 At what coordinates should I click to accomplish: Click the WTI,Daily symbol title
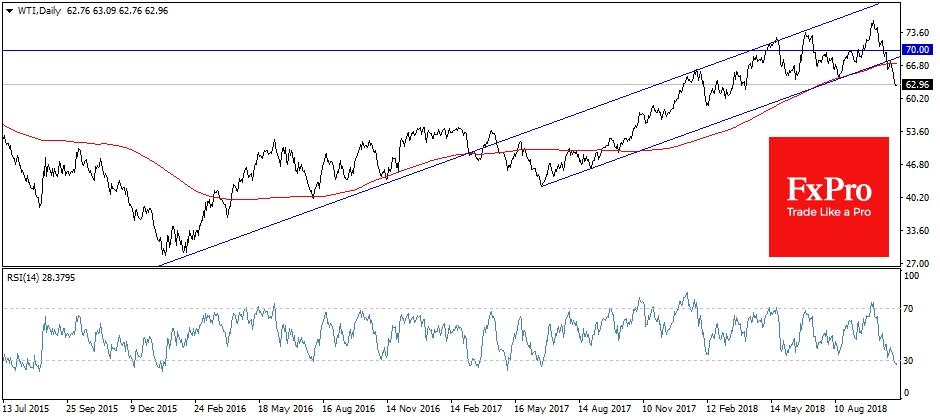point(38,10)
